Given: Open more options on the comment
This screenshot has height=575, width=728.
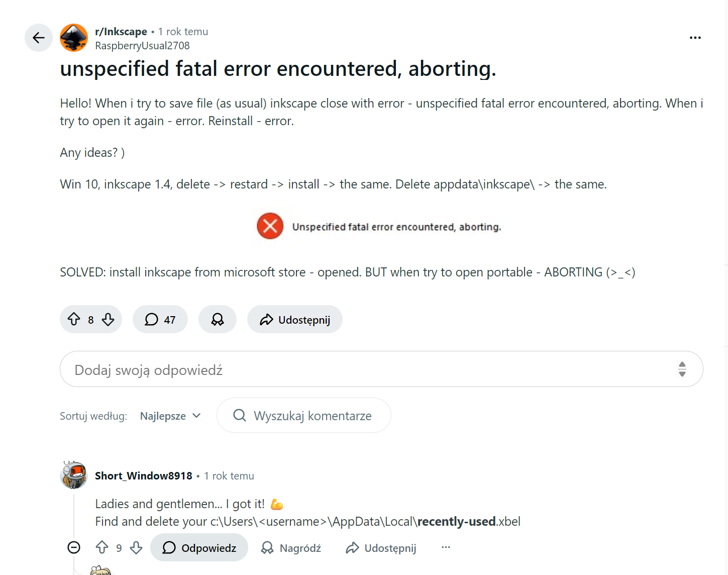Looking at the screenshot, I should click(x=446, y=547).
